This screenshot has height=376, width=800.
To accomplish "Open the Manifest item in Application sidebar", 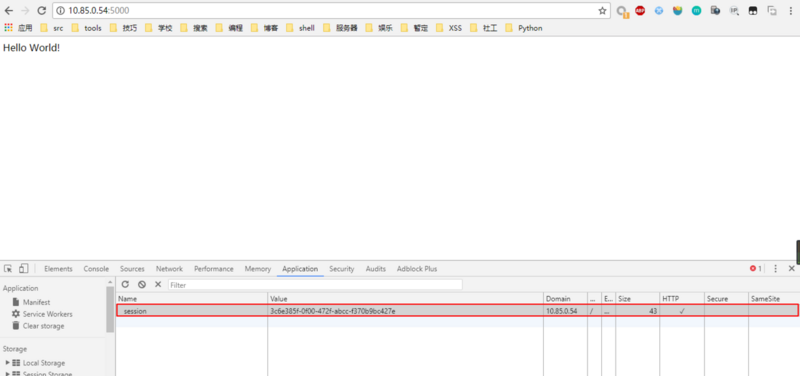I will point(36,302).
